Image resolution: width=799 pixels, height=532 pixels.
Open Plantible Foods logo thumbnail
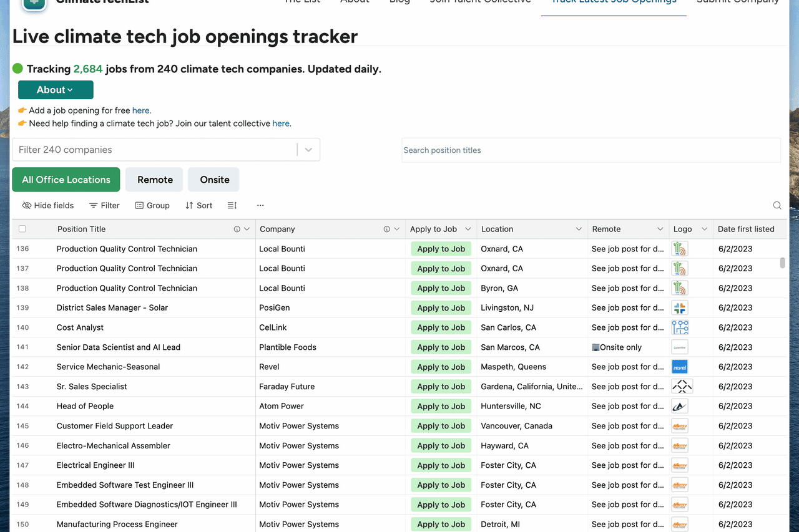coord(680,347)
